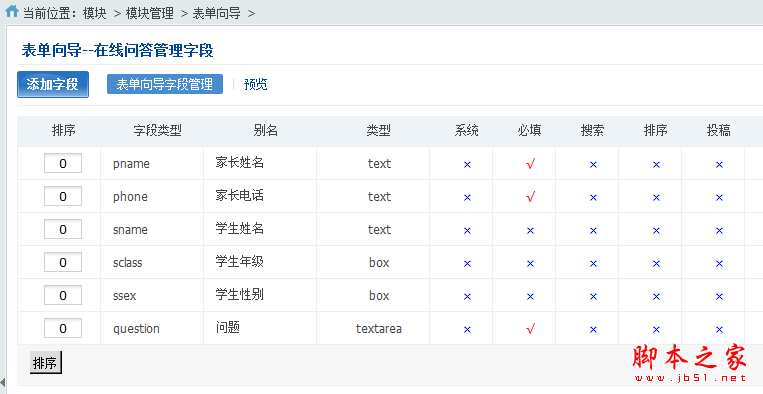The height and width of the screenshot is (394, 763).
Task: Click the home icon in breadcrumb
Action: point(12,11)
